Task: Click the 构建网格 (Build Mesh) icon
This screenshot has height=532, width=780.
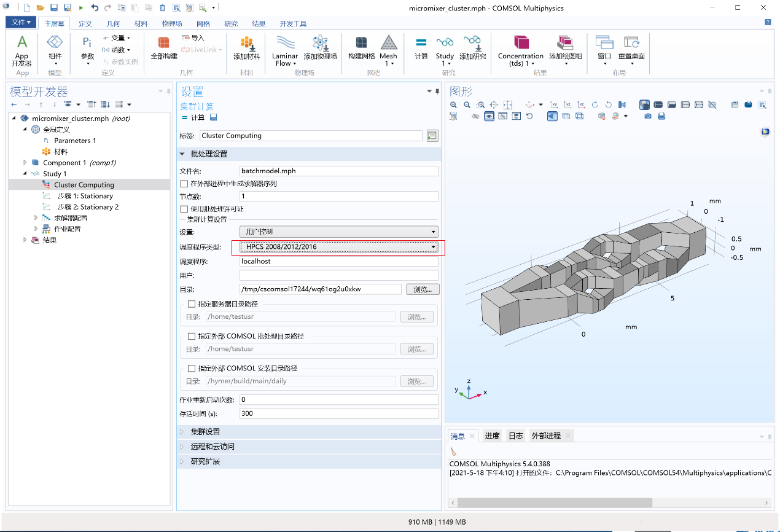Action: (x=361, y=49)
